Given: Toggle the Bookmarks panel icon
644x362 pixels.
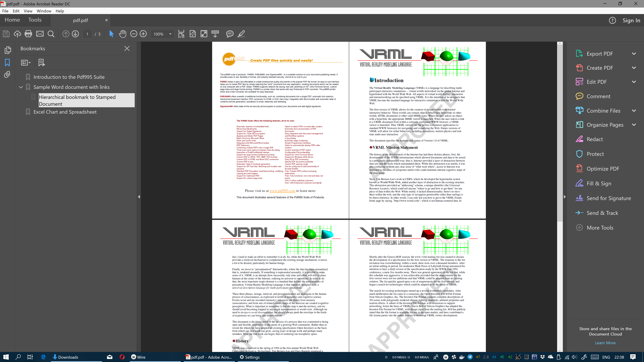Looking at the screenshot, I should coord(8,63).
